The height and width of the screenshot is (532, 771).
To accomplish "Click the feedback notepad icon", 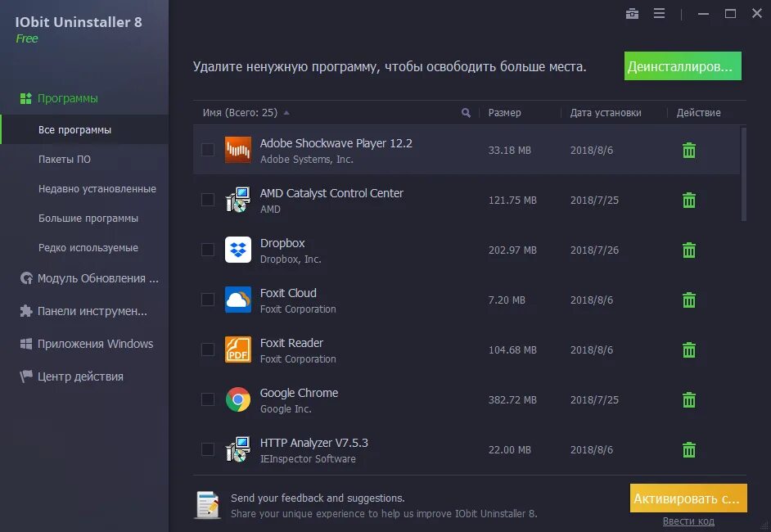I will [x=208, y=505].
